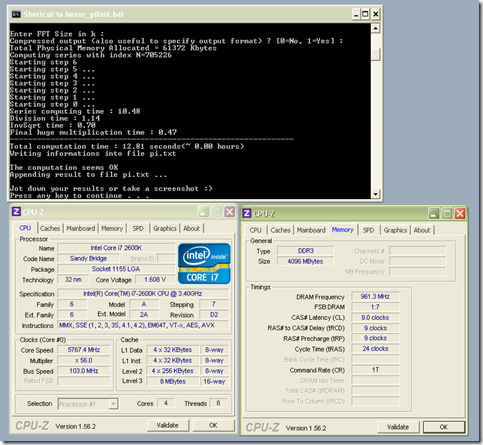Click the memory Size field 4096 MBytes
The height and width of the screenshot is (445, 483).
pyautogui.click(x=305, y=261)
